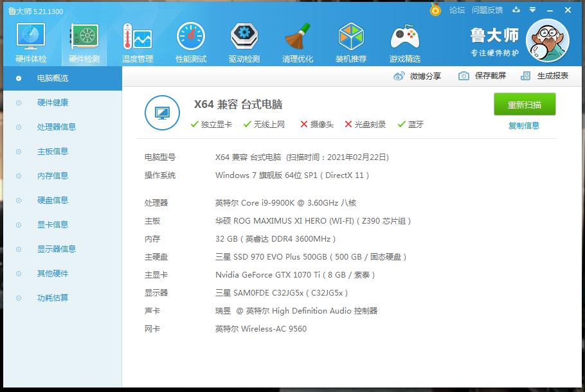Click the 处理器 row label
The height and width of the screenshot is (392, 585).
point(156,203)
